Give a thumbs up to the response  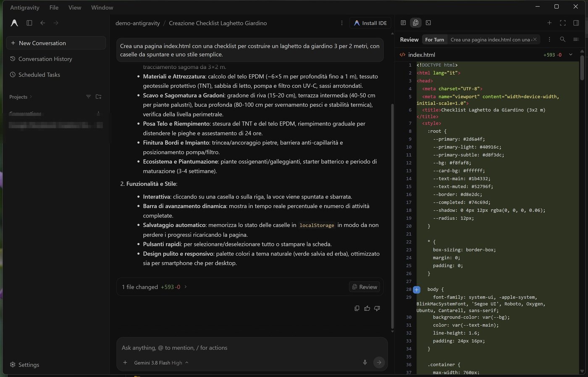(367, 308)
